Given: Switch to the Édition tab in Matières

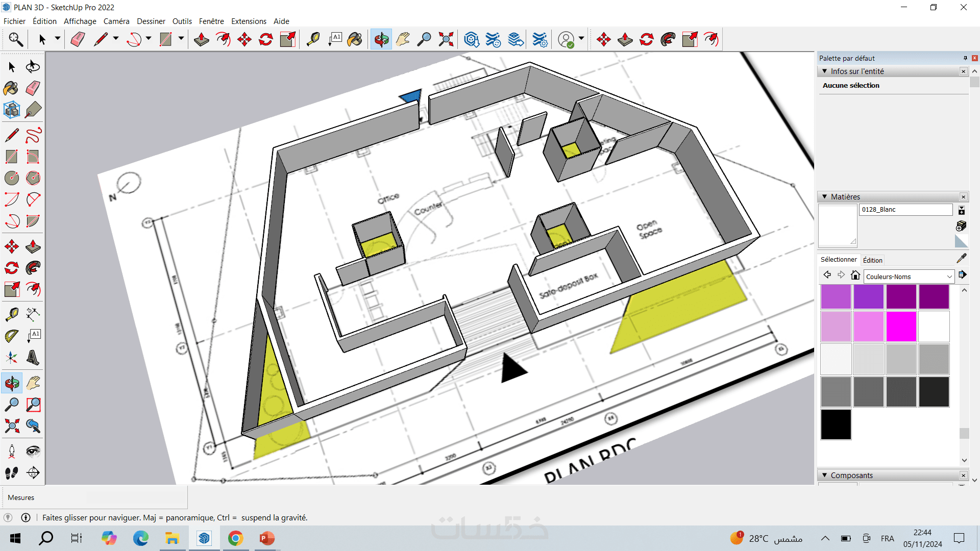Looking at the screenshot, I should (x=872, y=260).
